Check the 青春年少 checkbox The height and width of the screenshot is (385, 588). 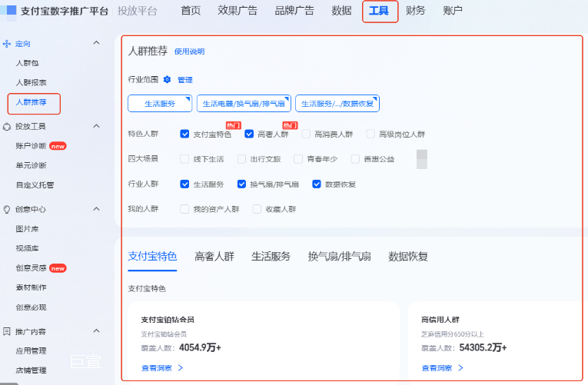(x=298, y=159)
